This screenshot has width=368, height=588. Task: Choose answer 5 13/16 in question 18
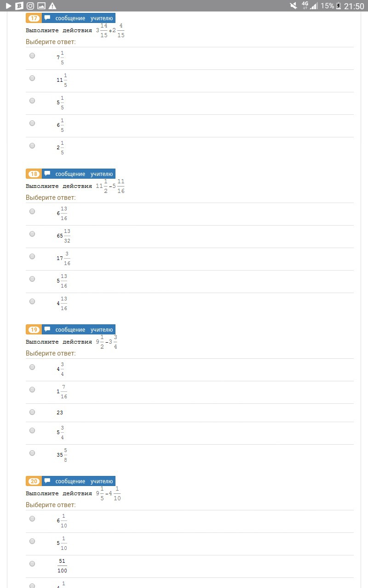[32, 279]
